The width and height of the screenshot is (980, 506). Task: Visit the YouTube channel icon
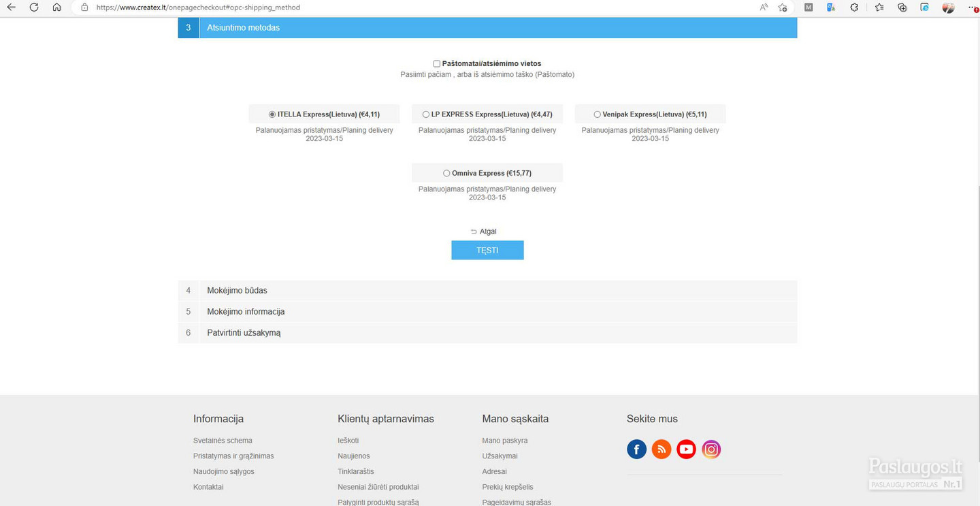(686, 449)
